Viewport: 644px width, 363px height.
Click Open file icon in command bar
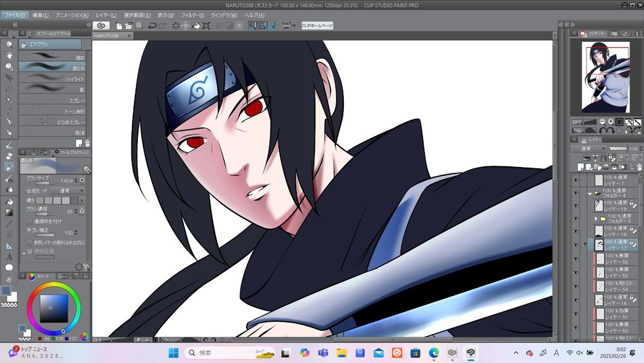click(x=129, y=26)
